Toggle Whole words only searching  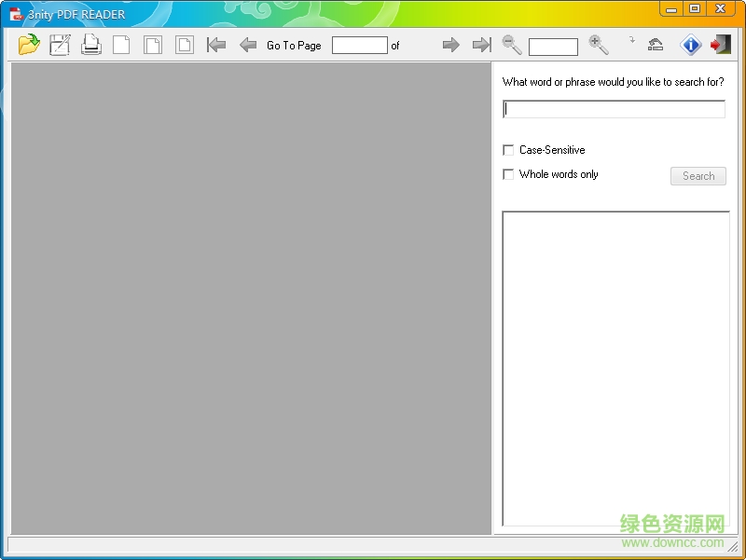coord(508,173)
